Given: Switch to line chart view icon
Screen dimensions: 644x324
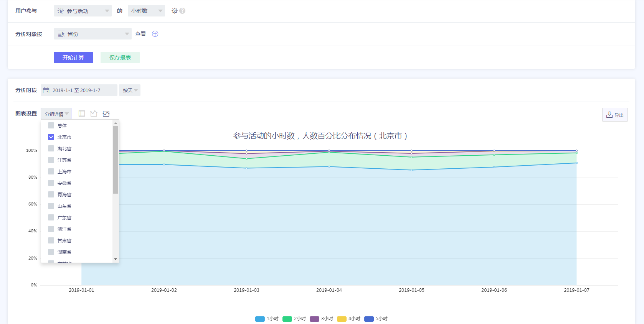Looking at the screenshot, I should tap(94, 113).
